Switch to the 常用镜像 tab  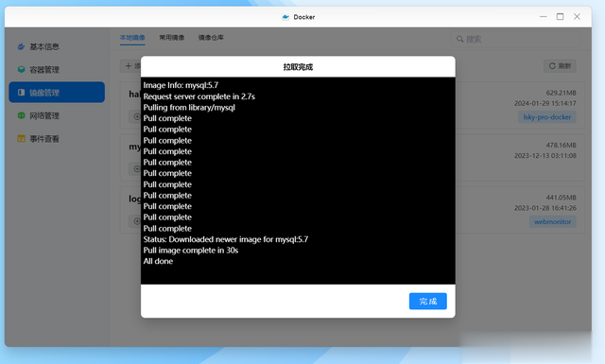pyautogui.click(x=172, y=38)
